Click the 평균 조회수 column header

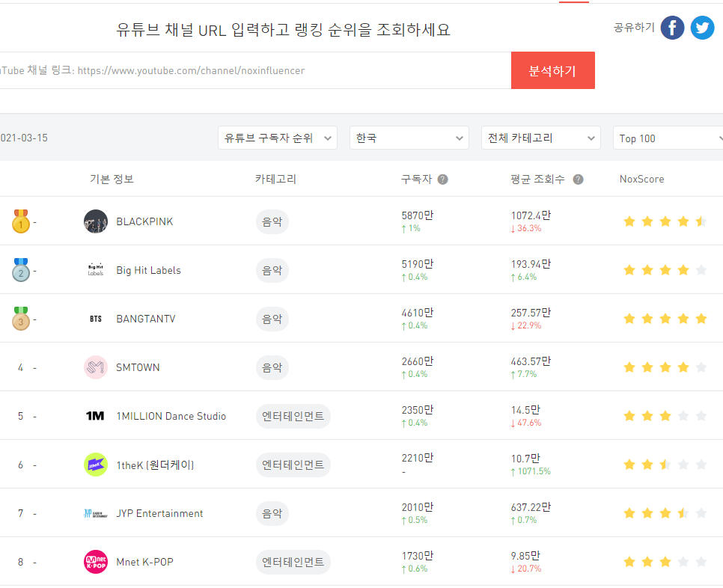click(537, 180)
